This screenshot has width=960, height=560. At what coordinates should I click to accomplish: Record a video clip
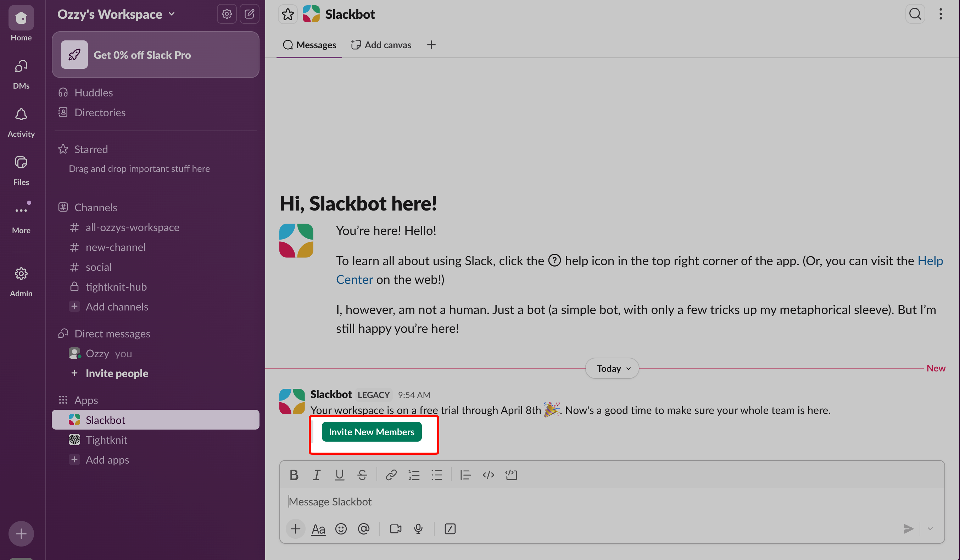(395, 529)
